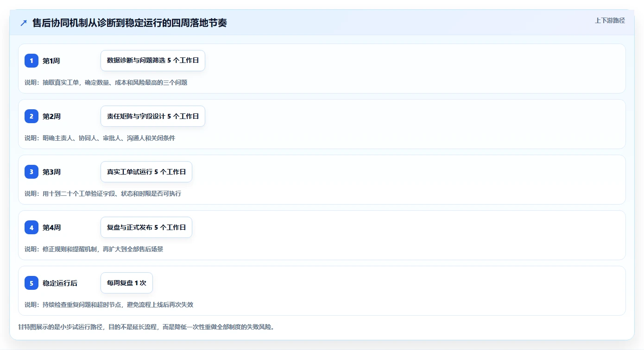The image size is (644, 350).
Task: Click the footer text 甘特图展示的是小步试运行路径
Action: 60,327
